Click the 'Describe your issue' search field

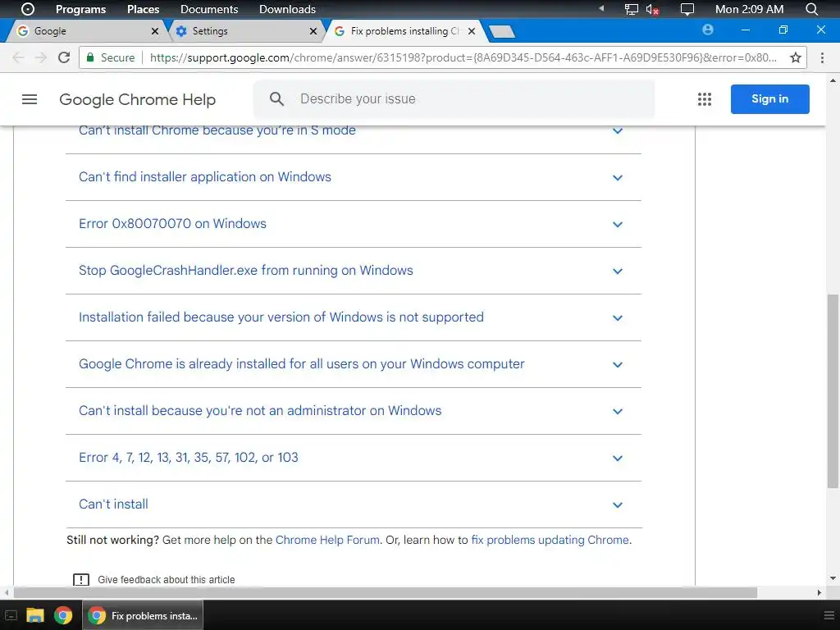pyautogui.click(x=454, y=99)
